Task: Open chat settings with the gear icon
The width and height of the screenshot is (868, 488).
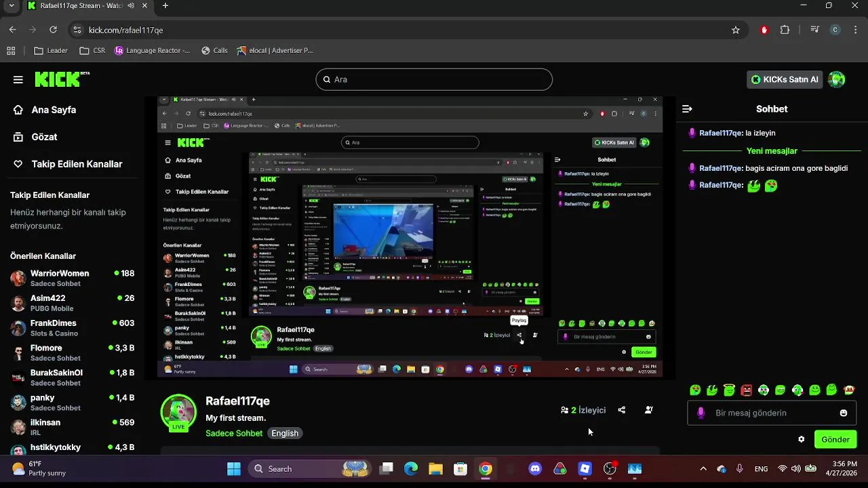Action: [x=801, y=439]
